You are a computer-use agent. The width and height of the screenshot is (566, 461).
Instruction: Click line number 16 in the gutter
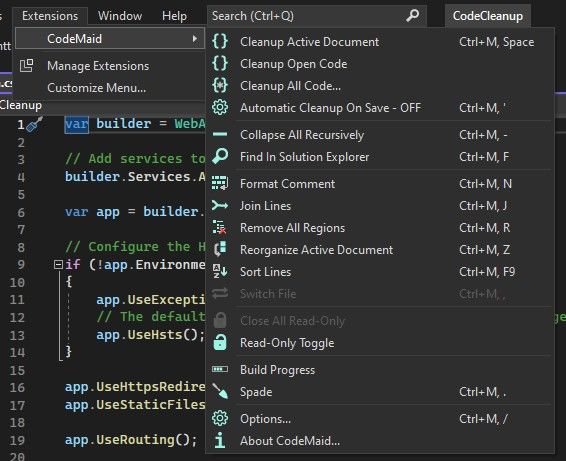17,388
